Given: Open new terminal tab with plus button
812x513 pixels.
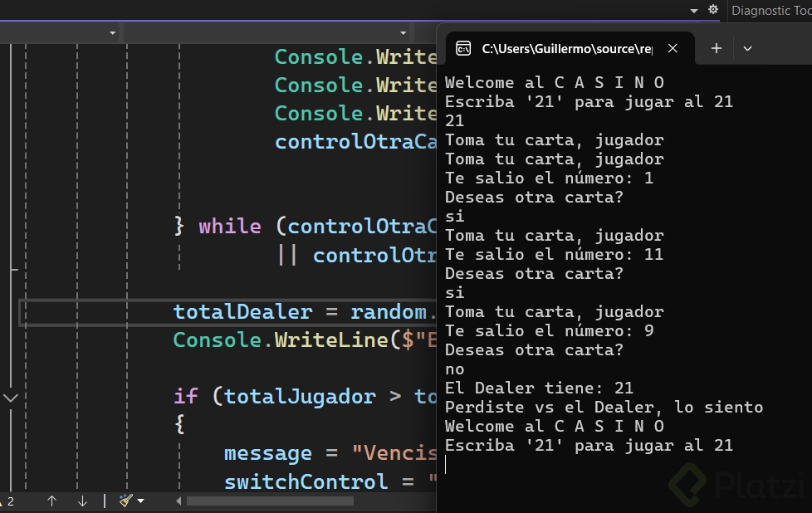Looking at the screenshot, I should click(717, 48).
